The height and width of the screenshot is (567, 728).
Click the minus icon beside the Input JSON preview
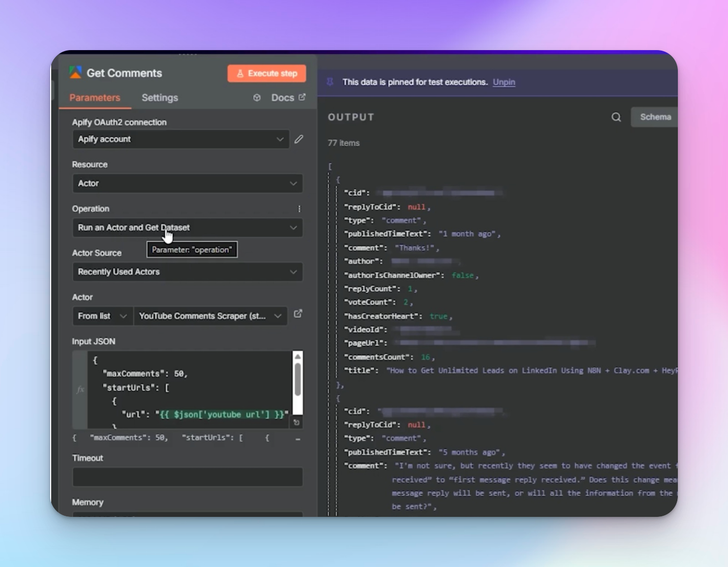click(298, 440)
